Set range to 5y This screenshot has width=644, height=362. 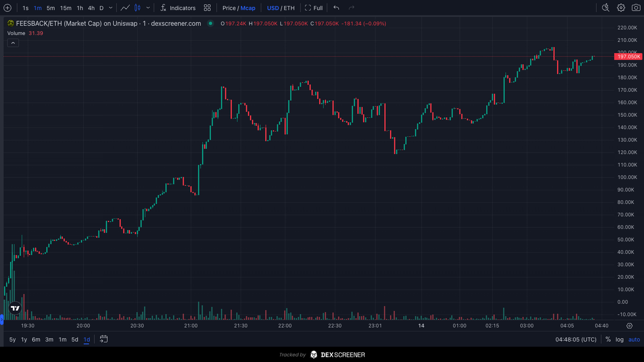[12, 339]
